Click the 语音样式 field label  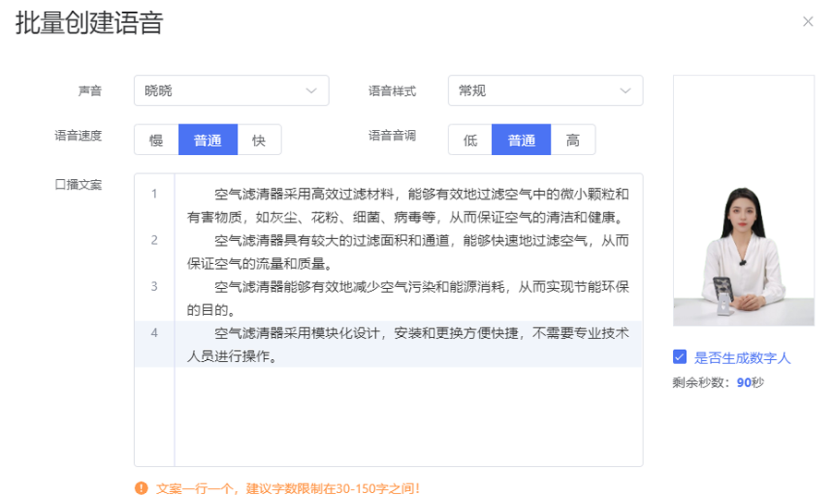coord(392,91)
